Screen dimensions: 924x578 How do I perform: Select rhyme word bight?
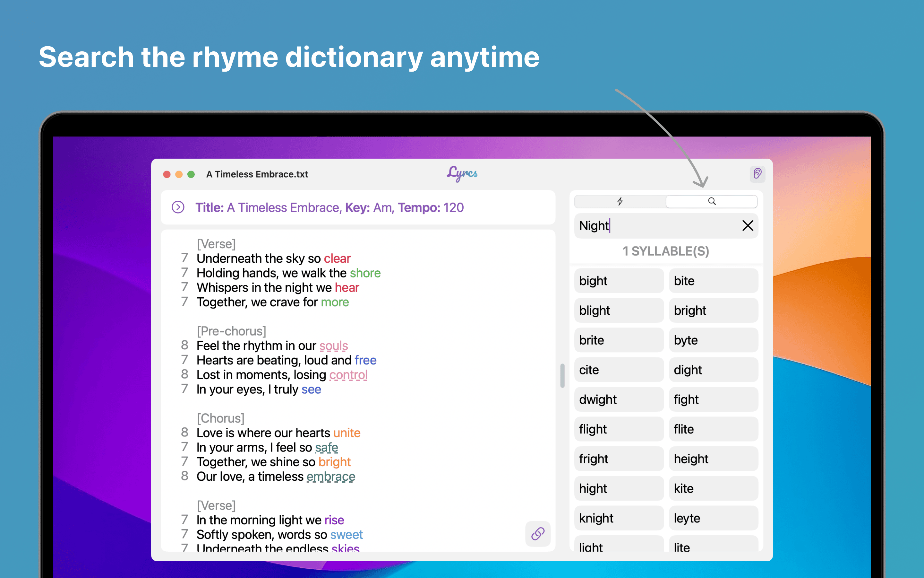coord(619,281)
